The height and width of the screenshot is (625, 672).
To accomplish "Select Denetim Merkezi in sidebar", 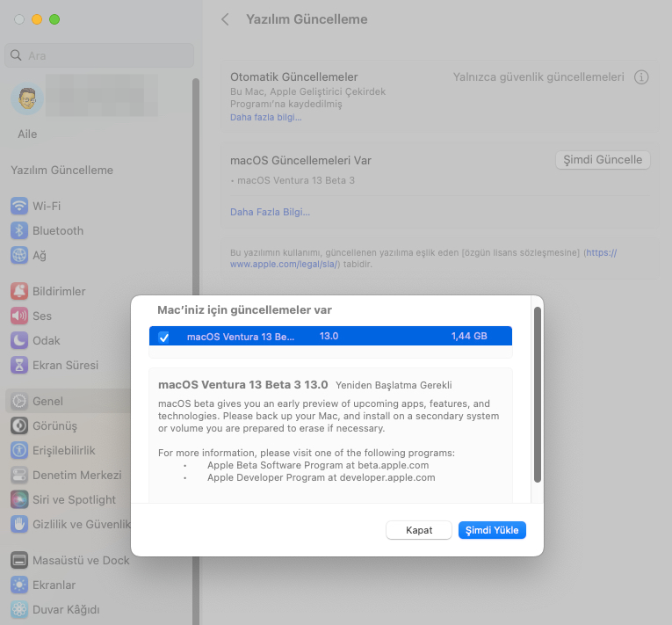I will [76, 475].
